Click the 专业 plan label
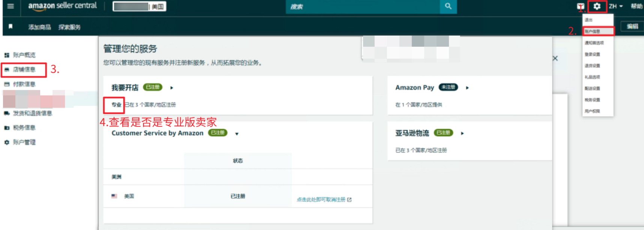644x230 pixels. 116,105
